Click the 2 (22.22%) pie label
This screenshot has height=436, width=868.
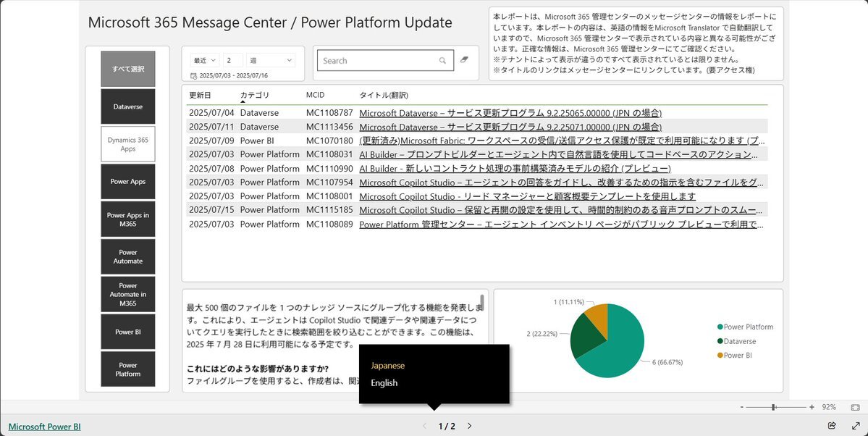pos(542,334)
